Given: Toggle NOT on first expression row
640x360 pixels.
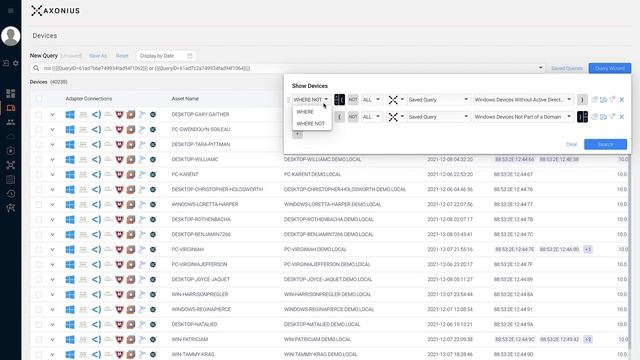Looking at the screenshot, I should (353, 100).
